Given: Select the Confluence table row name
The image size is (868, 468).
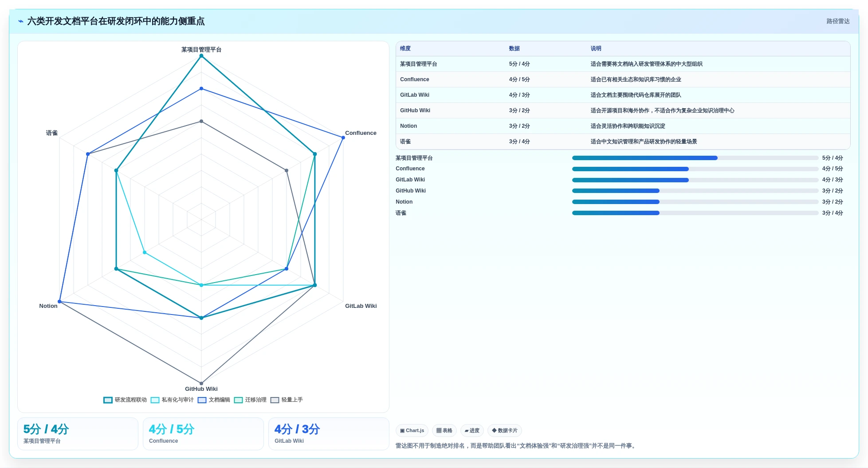Looking at the screenshot, I should pyautogui.click(x=415, y=79).
